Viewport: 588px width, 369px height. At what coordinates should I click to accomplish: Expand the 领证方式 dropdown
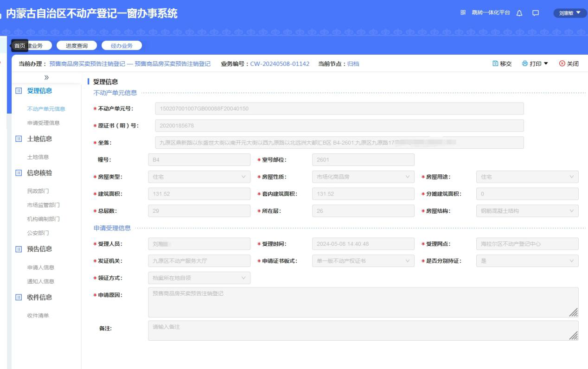coord(199,278)
